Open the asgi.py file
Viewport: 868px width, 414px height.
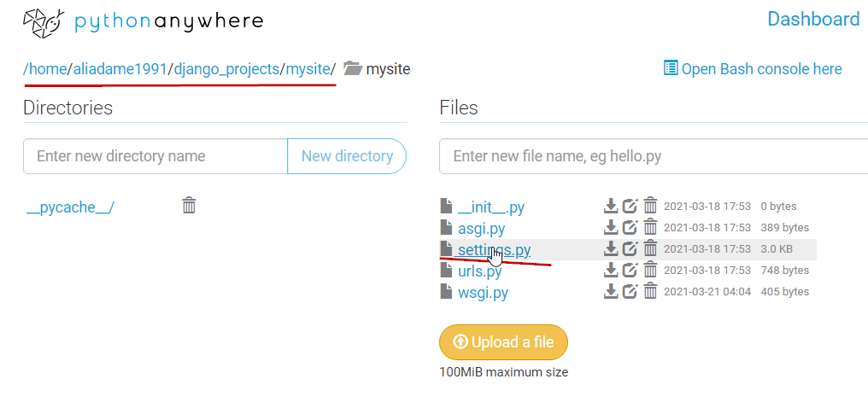click(x=481, y=228)
